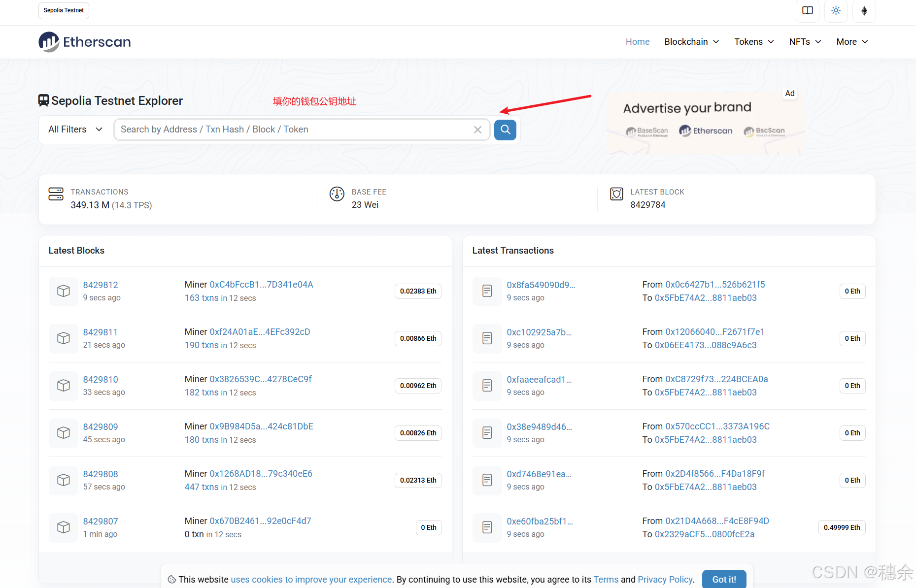916x588 pixels.
Task: Click the Advertise your brand banner
Action: (705, 123)
